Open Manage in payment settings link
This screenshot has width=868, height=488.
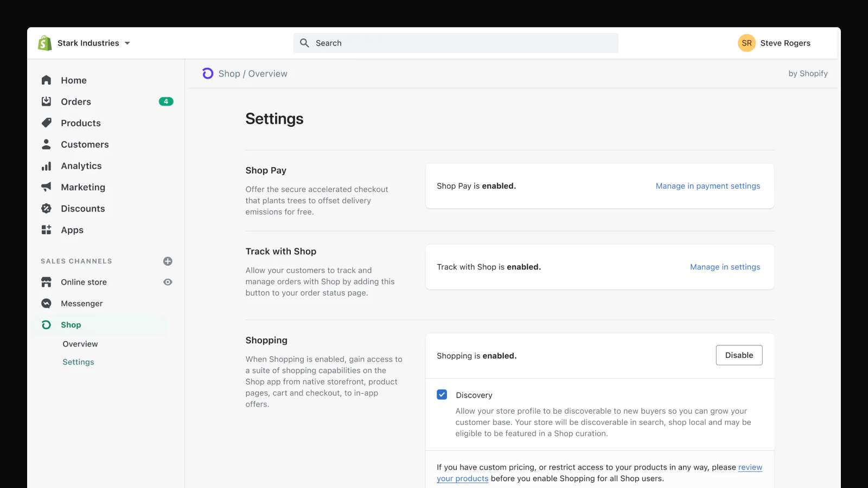[708, 186]
